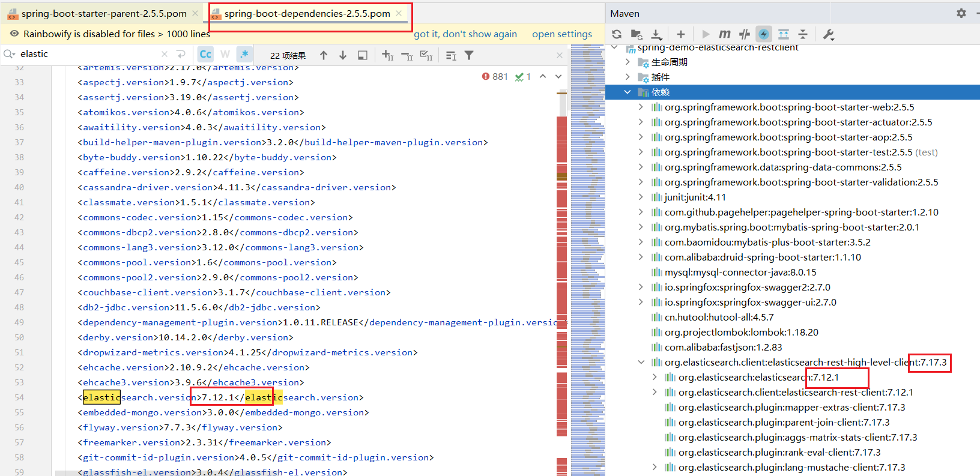This screenshot has width=980, height=476.
Task: Toggle Words (W) match option
Action: pyautogui.click(x=225, y=54)
